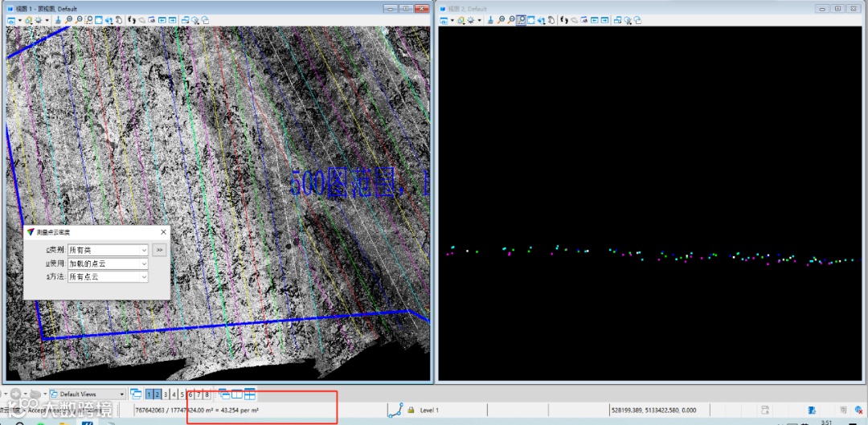Toggle view 6 button in view groups
This screenshot has height=425, width=868.
point(190,394)
